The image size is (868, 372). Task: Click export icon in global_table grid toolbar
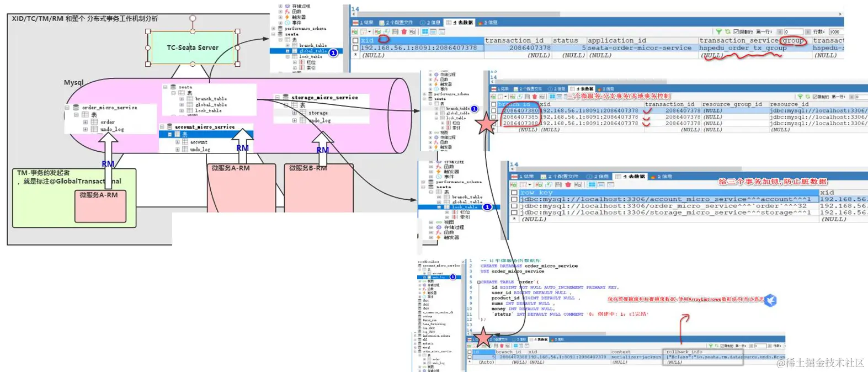click(355, 31)
